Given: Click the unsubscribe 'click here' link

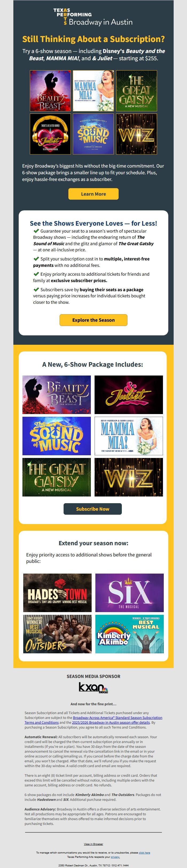Looking at the screenshot, I should click(144, 852).
